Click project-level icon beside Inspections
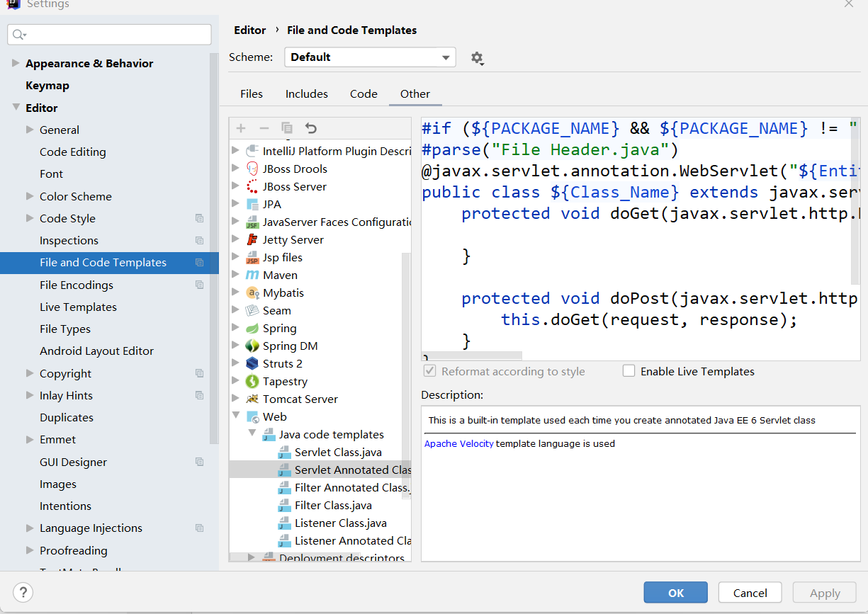Viewport: 868px width, 614px height. pos(199,240)
